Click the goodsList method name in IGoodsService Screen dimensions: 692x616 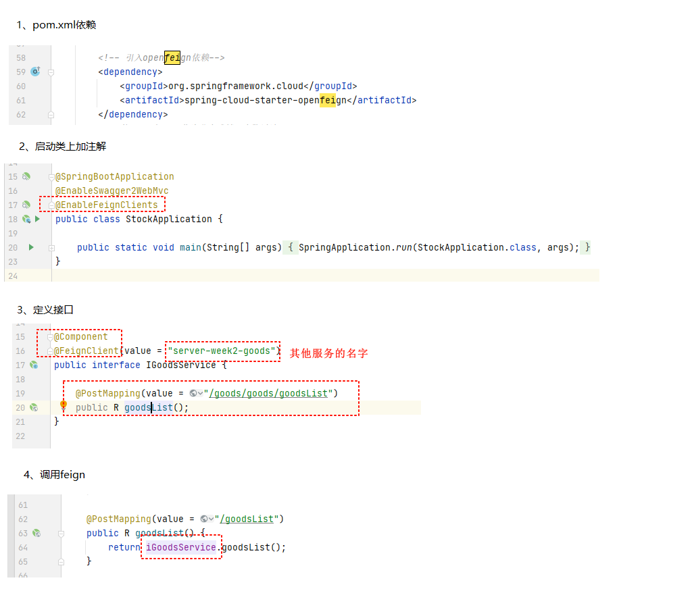[x=149, y=407]
